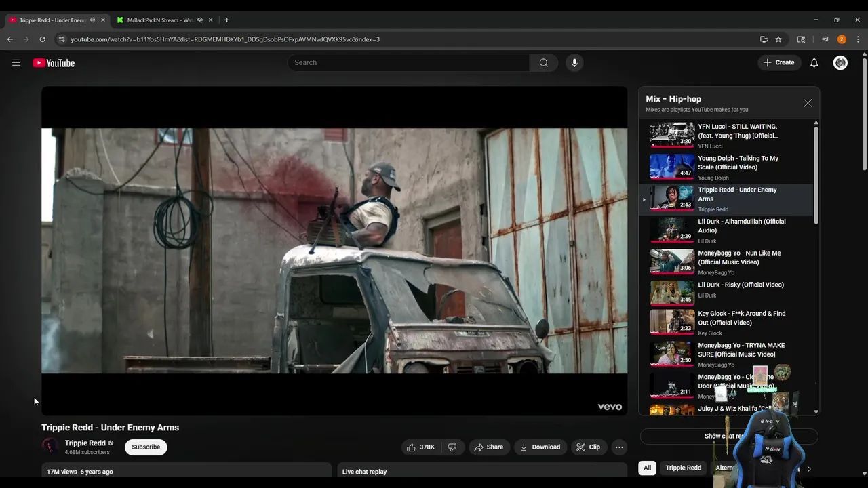Click the video player frame
This screenshot has width=868, height=488.
coord(334,251)
